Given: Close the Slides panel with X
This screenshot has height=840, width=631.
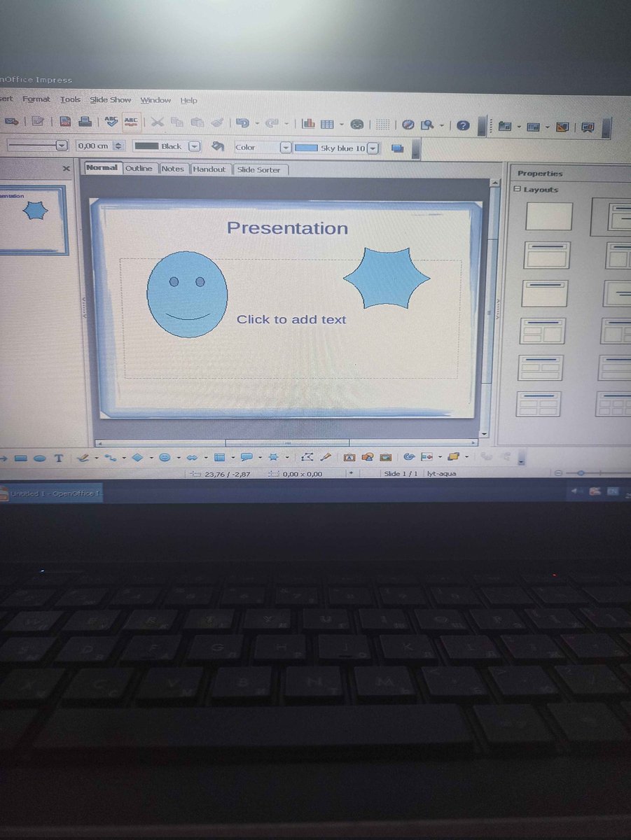Looking at the screenshot, I should (66, 169).
